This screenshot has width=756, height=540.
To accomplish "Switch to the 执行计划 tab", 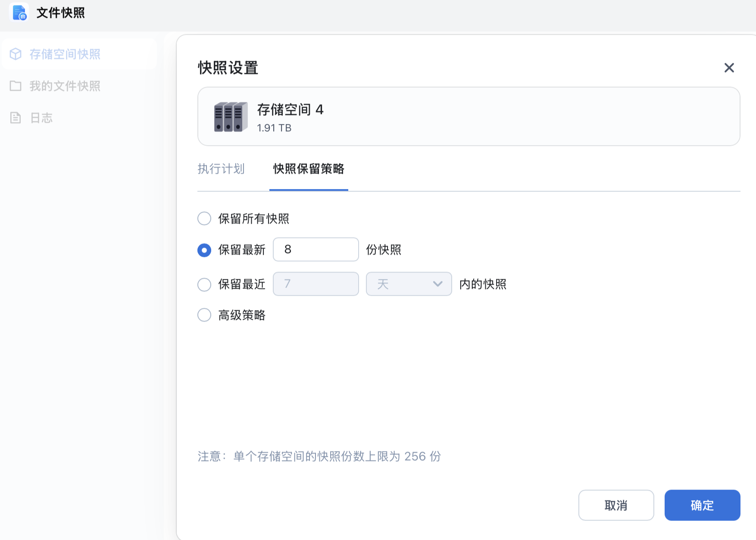I will pos(221,169).
